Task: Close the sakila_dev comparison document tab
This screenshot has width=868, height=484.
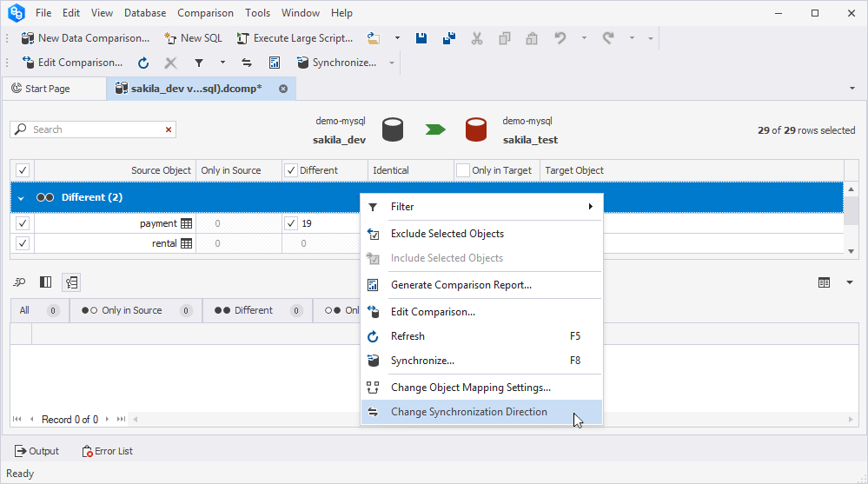Action: click(283, 89)
